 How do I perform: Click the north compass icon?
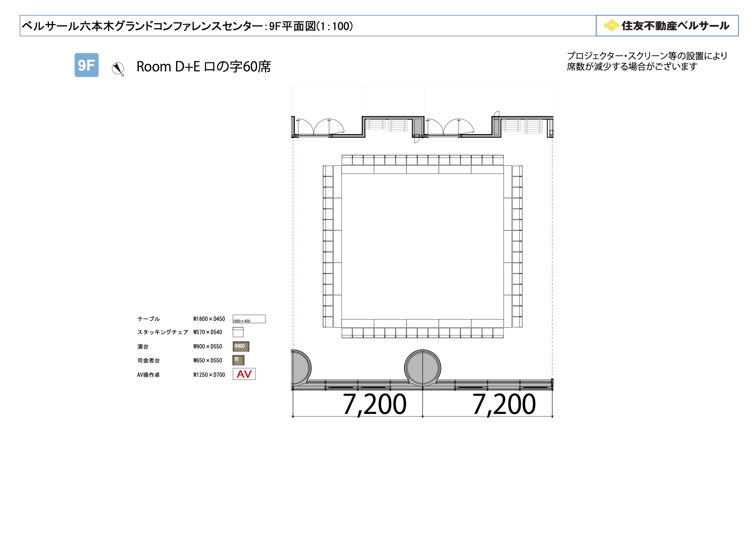118,69
